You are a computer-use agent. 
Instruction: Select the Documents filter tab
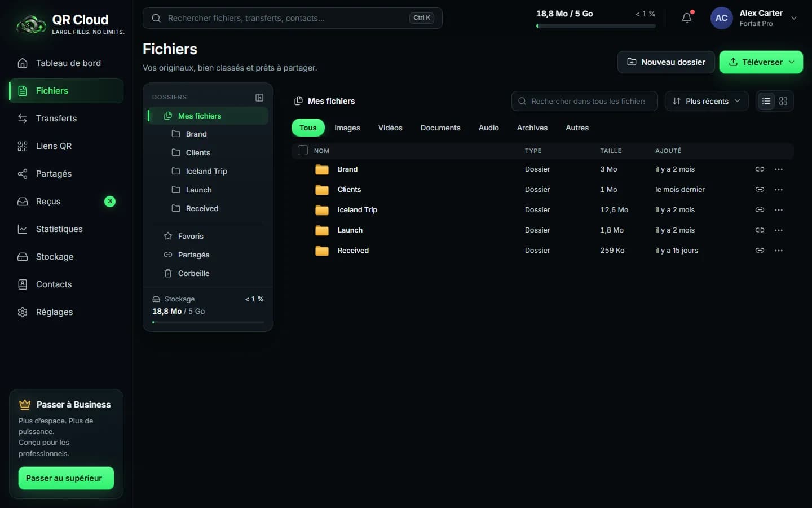(440, 128)
